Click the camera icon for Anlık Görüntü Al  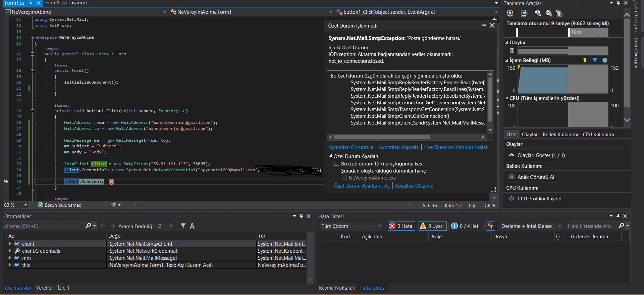pyautogui.click(x=512, y=177)
